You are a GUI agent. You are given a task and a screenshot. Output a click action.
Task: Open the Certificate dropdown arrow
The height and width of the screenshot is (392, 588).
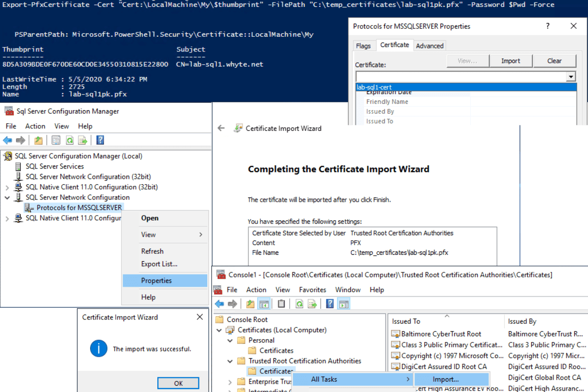(570, 77)
